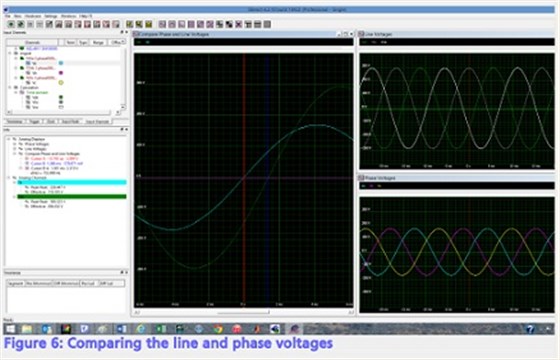560x360 pixels.
Task: Open the file explorer folder on the taskbar
Action: [x=27, y=329]
